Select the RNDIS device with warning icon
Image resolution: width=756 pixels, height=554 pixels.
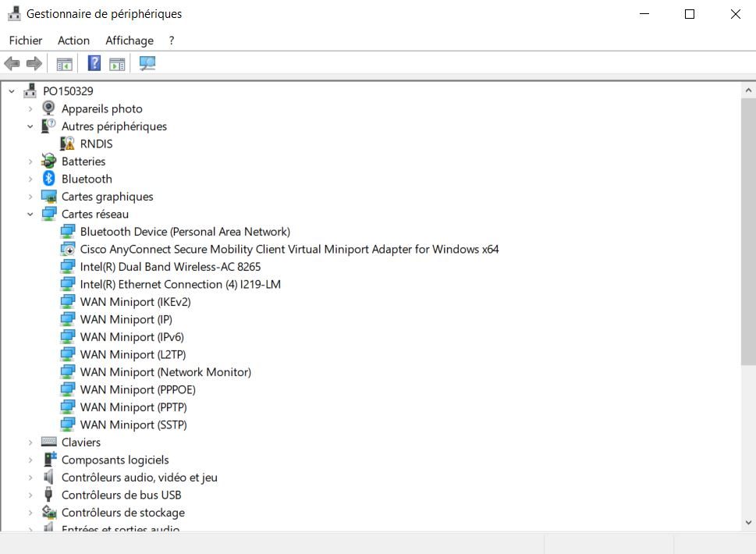(96, 144)
